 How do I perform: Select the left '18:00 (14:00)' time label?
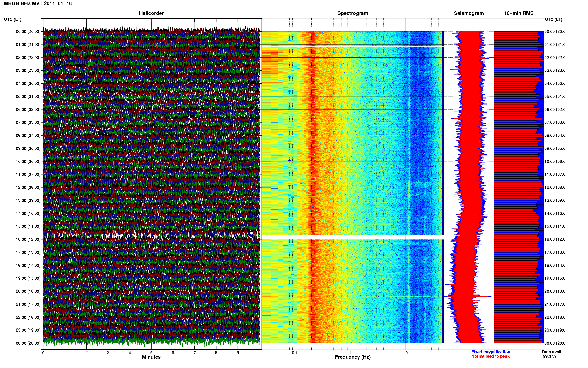(28, 265)
